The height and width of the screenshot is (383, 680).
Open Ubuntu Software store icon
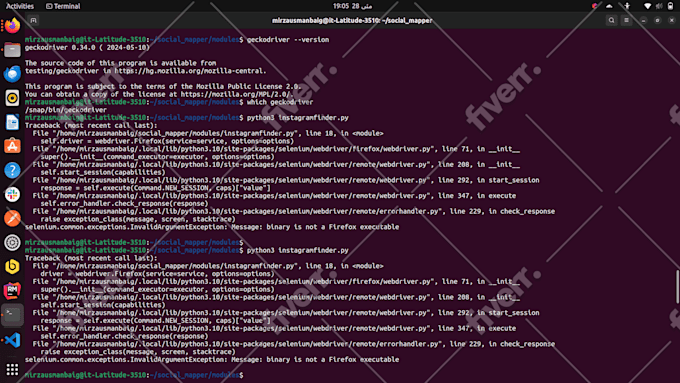12,146
